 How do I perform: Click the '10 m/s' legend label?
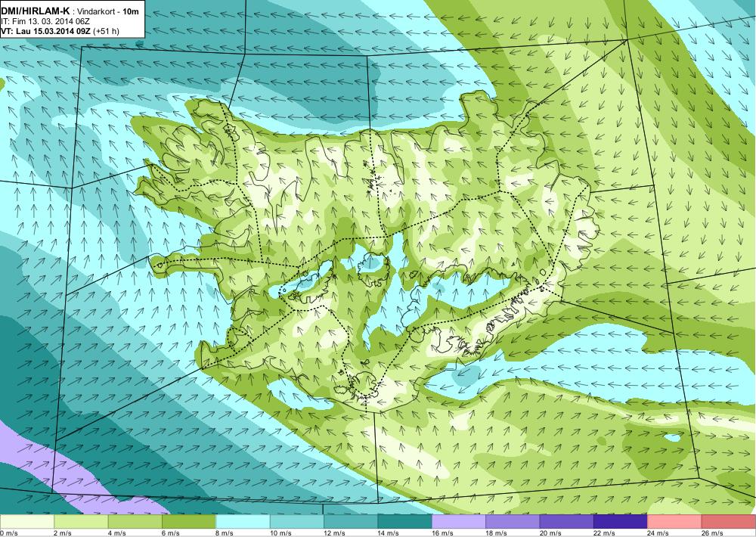pyautogui.click(x=280, y=532)
